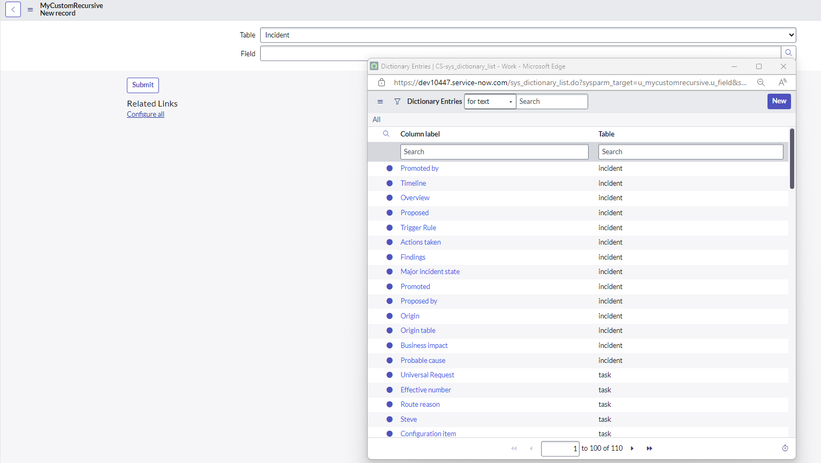The height and width of the screenshot is (463, 821).
Task: Click the Read aloud icon in address bar
Action: (782, 82)
